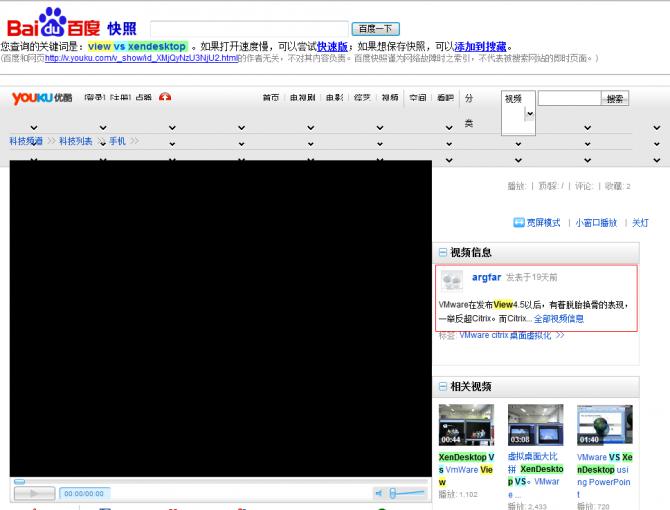Screen dimensions: 670x510
Task: Open the 视频 nav item
Action: [x=390, y=98]
